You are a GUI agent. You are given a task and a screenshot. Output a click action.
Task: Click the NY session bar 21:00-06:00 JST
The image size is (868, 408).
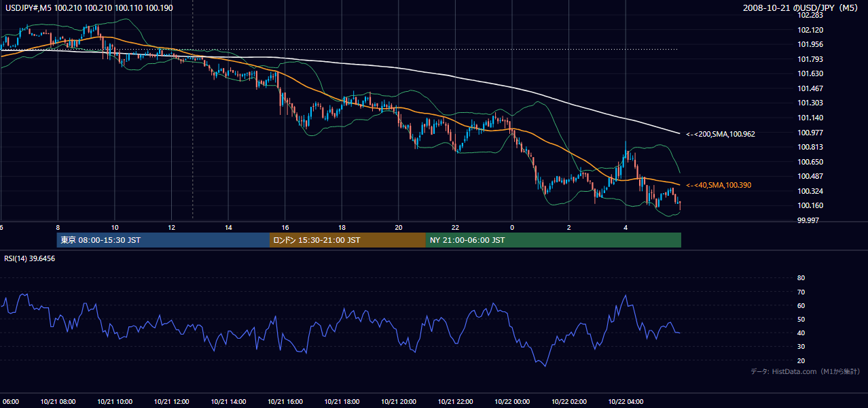pos(554,240)
